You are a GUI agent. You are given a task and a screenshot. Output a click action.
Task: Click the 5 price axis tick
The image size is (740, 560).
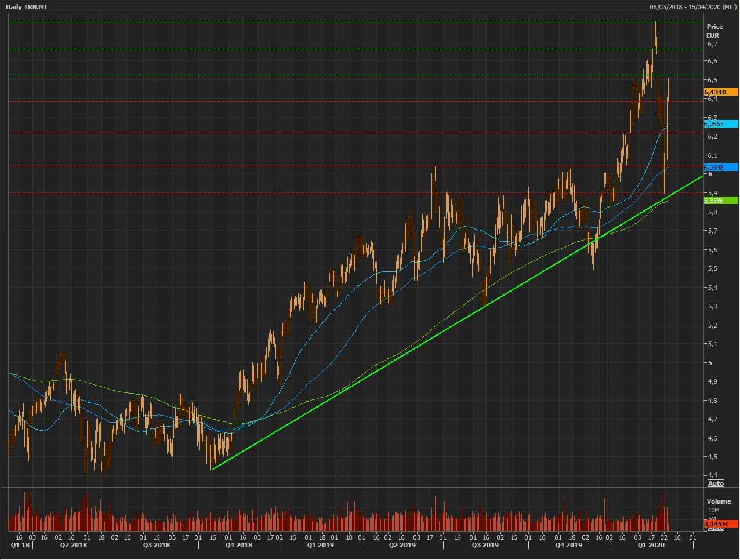pyautogui.click(x=709, y=363)
